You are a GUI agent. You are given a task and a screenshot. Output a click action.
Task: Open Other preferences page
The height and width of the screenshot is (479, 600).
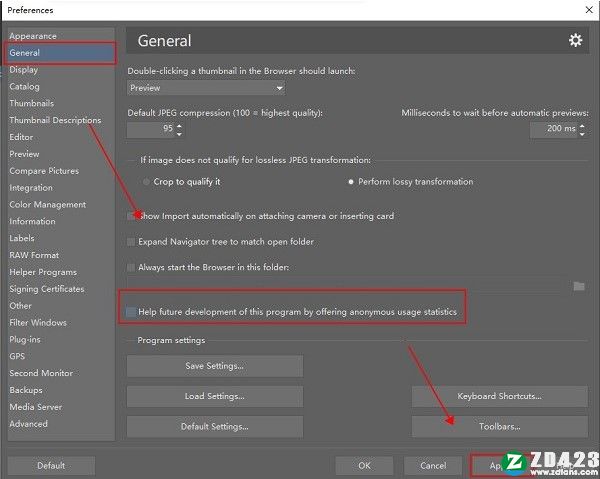21,306
